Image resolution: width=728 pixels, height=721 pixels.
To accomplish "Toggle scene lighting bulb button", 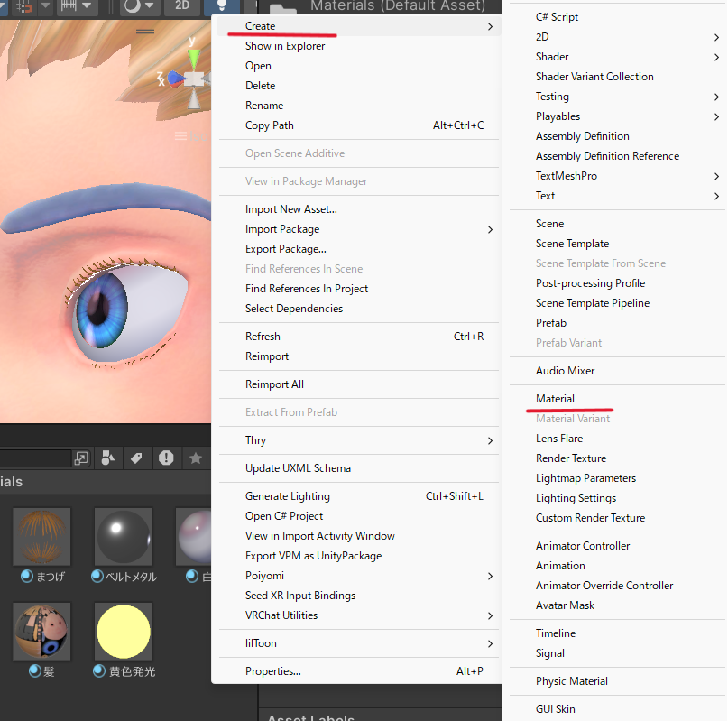I will tap(222, 5).
